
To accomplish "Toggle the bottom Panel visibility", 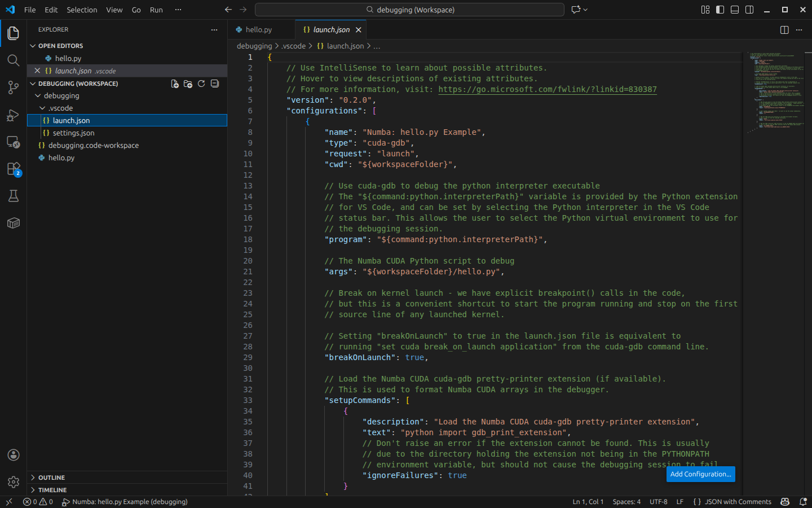I will click(734, 10).
